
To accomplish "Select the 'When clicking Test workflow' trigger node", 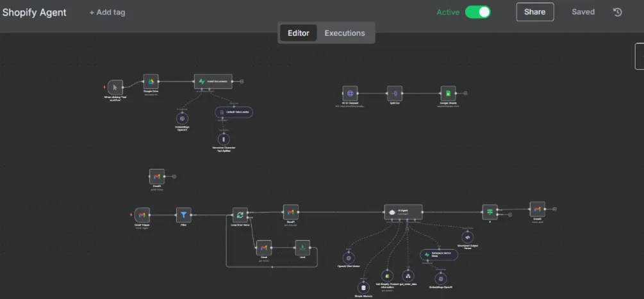I will [115, 87].
